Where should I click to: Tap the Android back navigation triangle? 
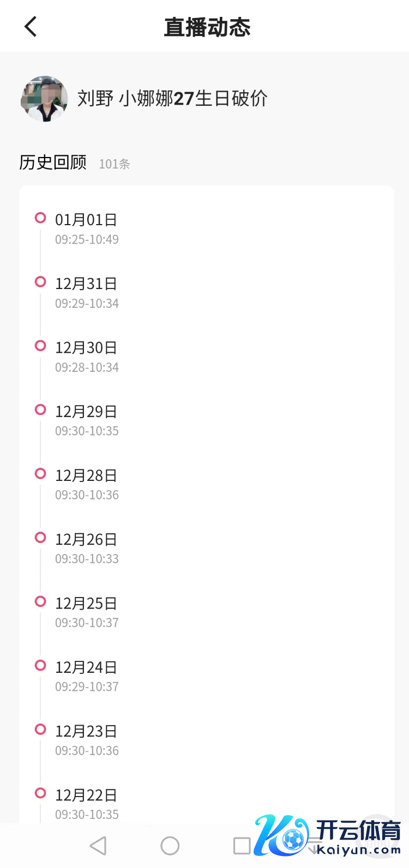click(98, 846)
